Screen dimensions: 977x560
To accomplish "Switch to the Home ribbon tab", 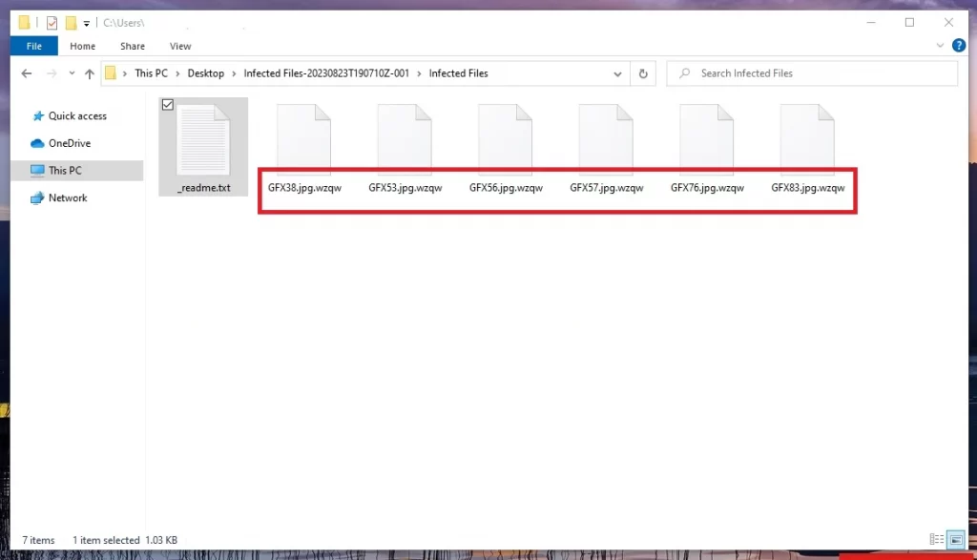I will click(x=82, y=46).
